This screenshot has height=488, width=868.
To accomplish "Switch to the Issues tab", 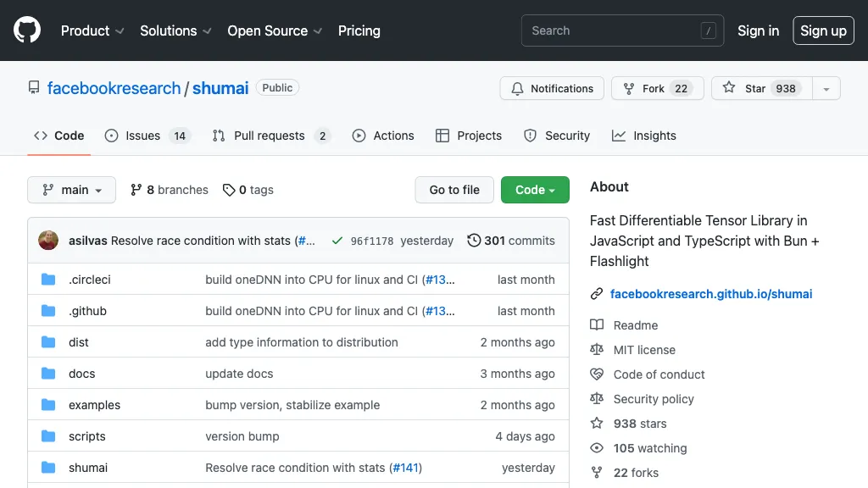I will pyautogui.click(x=146, y=136).
